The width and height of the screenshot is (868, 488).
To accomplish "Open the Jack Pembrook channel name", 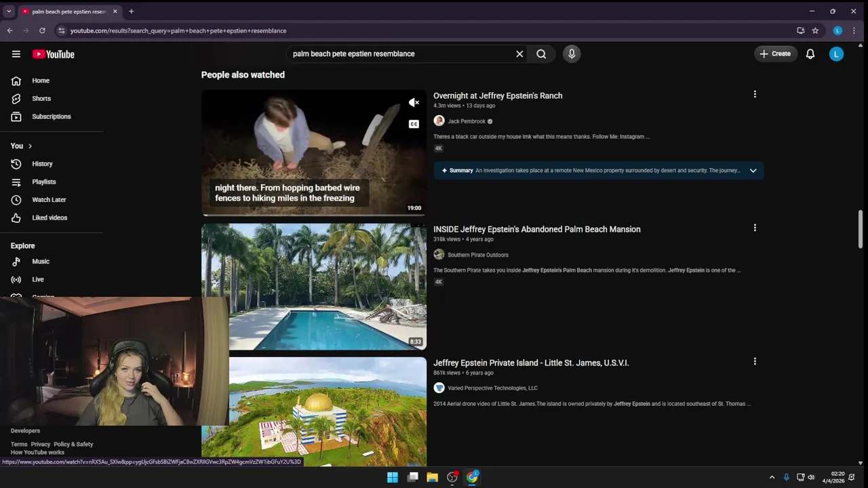I will [x=467, y=121].
